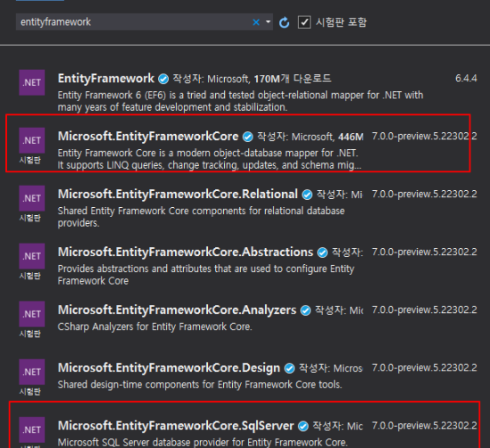Click the Provides abstractions and attributes description

tap(206, 275)
